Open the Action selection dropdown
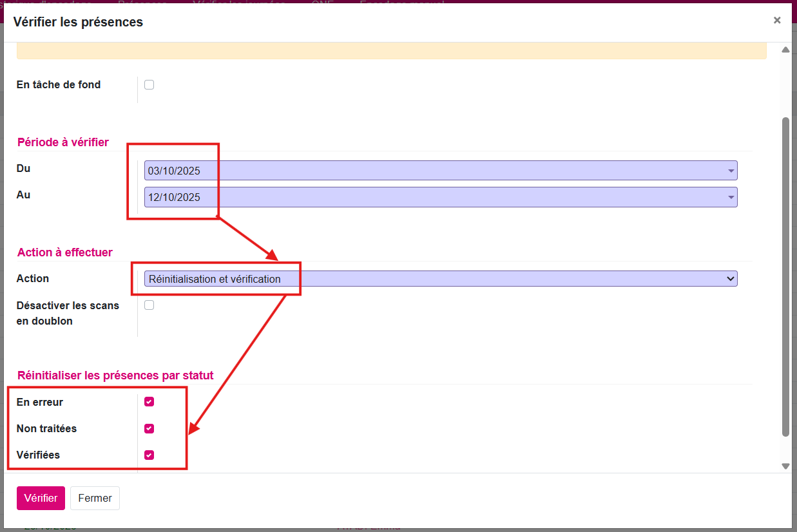This screenshot has height=532, width=797. (730, 278)
